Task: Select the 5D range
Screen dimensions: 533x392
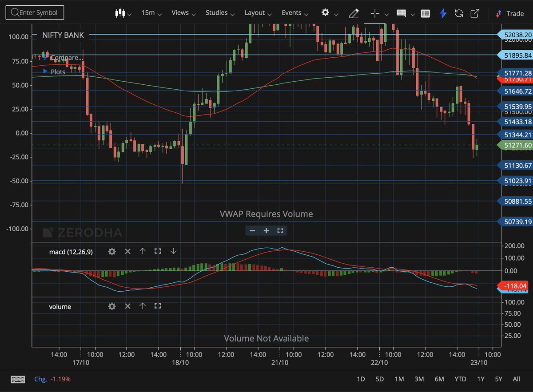Action: pos(379,379)
